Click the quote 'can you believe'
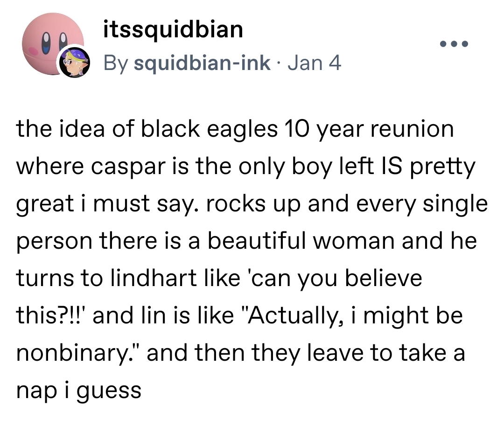 point(332,279)
